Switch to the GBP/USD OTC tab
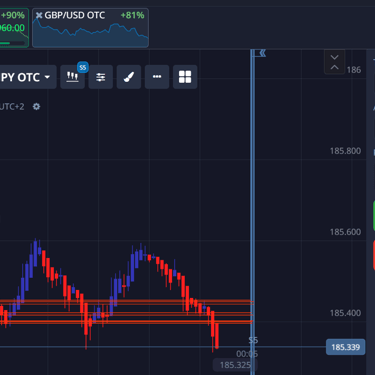This screenshot has height=375, width=375. point(90,28)
